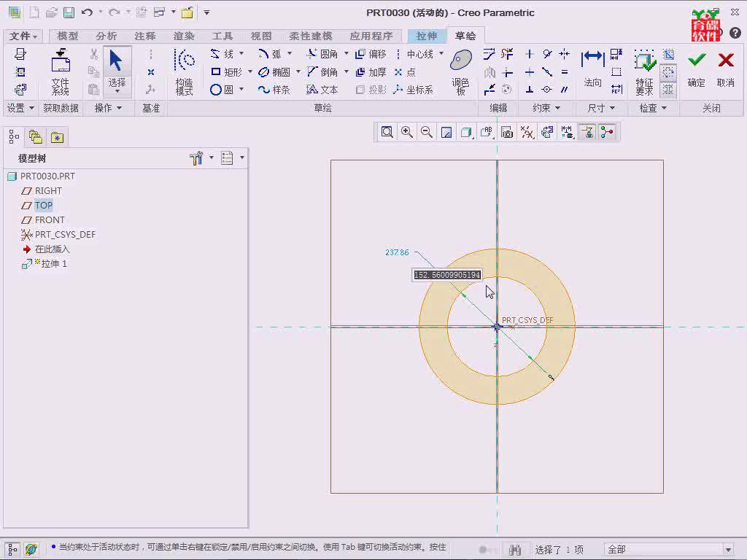This screenshot has width=747, height=560.
Task: Choose the Chamfer (倒角) tool
Action: (322, 72)
